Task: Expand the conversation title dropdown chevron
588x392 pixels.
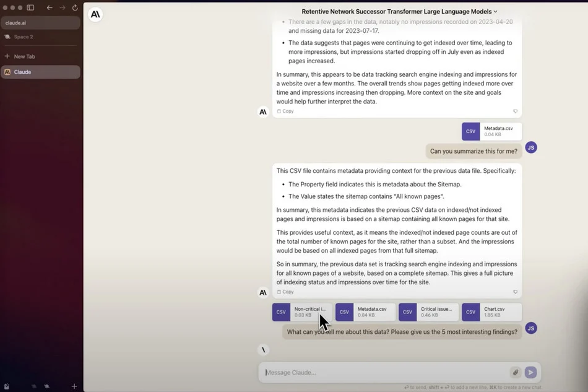Action: [x=495, y=12]
